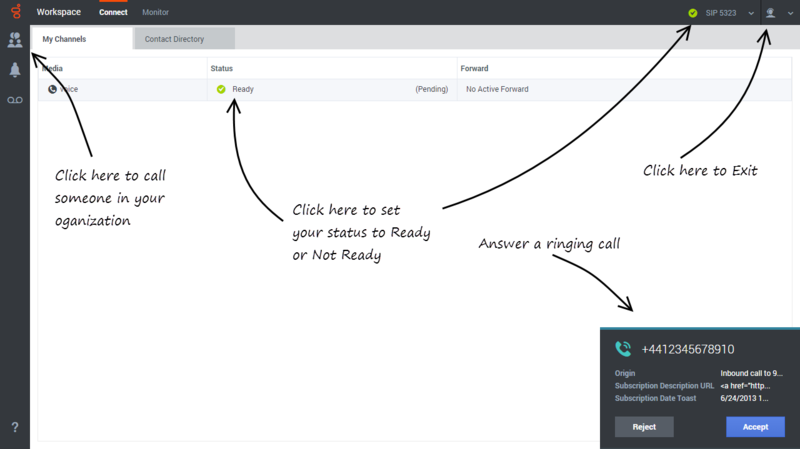Screen dimensions: 800x449
Task: Click the Status column header
Action: pyautogui.click(x=222, y=68)
